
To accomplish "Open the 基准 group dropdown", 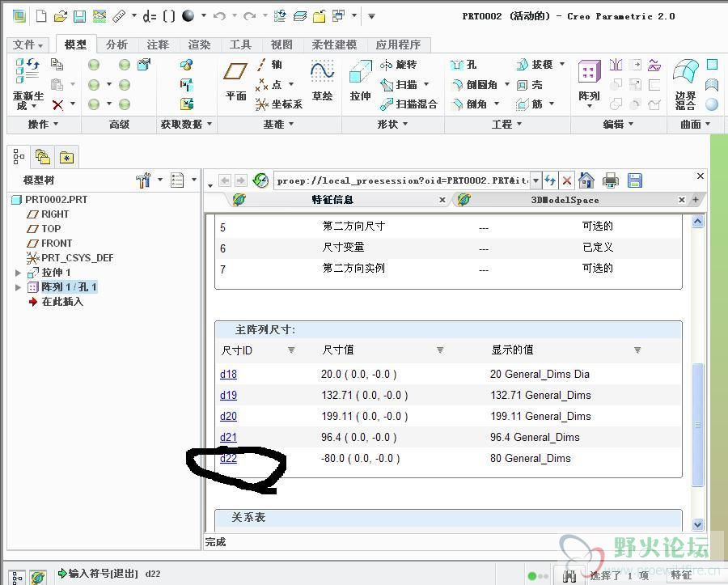I will (278, 124).
